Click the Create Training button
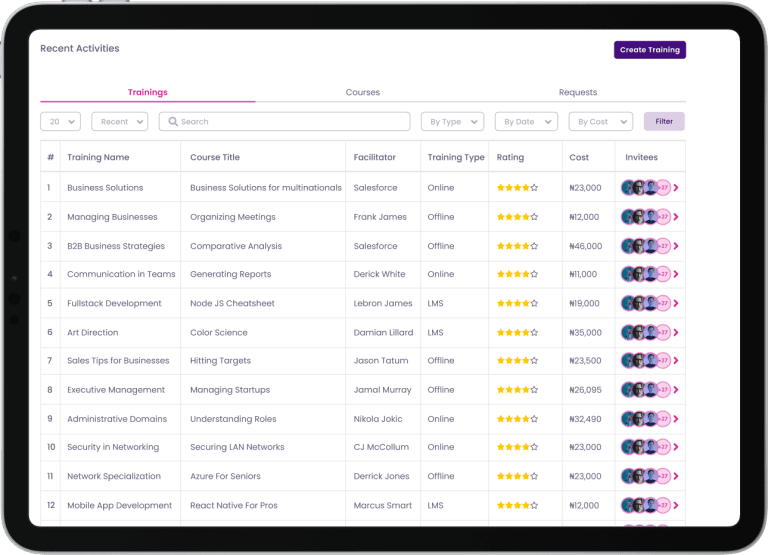Screen dimensions: 768x555 tap(649, 50)
